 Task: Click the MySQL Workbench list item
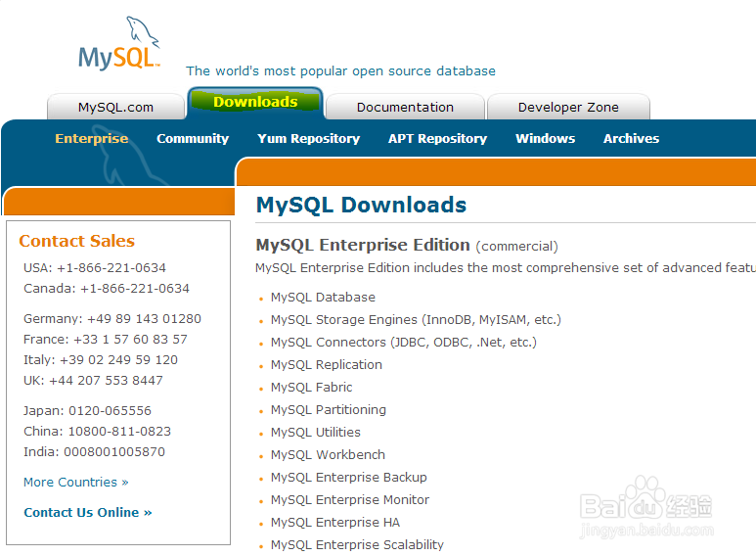pyautogui.click(x=328, y=455)
